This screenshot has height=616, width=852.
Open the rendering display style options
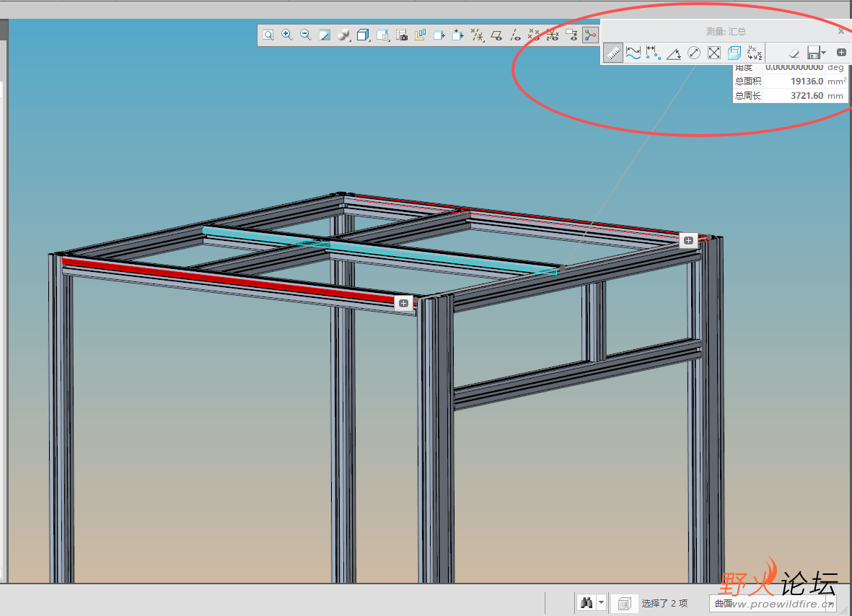point(343,35)
